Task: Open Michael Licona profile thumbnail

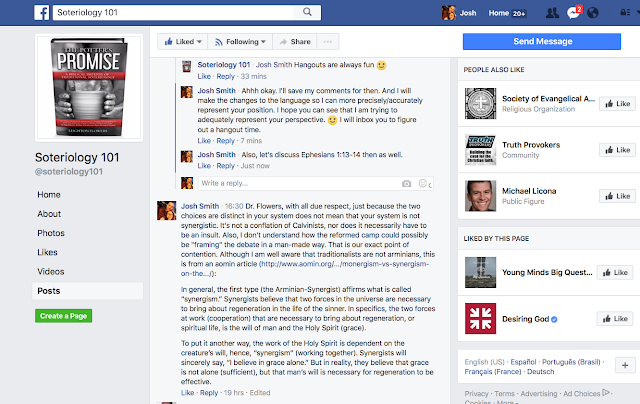Action: click(x=480, y=196)
